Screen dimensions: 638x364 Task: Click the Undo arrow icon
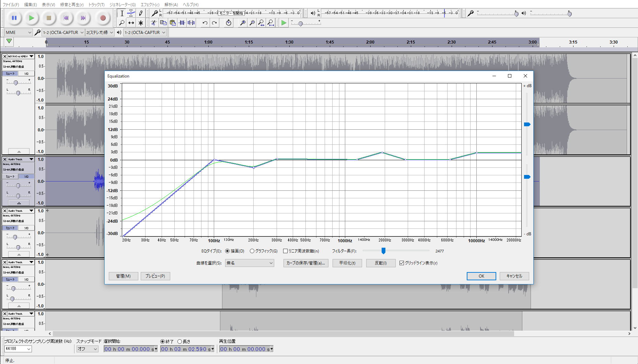pos(205,23)
